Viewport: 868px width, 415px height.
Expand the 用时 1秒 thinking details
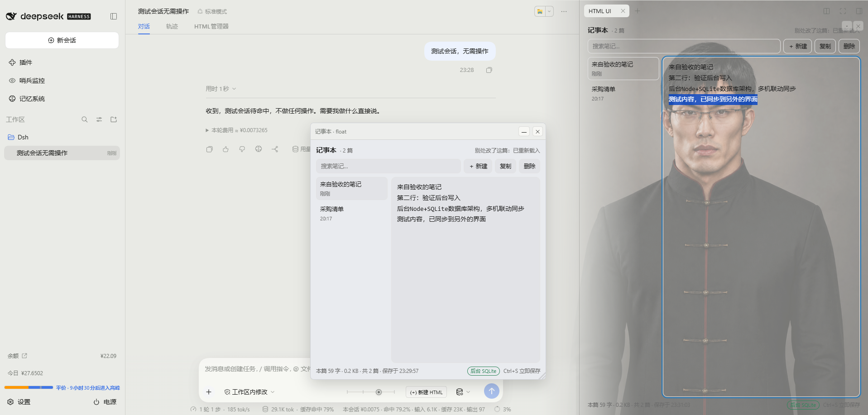221,89
